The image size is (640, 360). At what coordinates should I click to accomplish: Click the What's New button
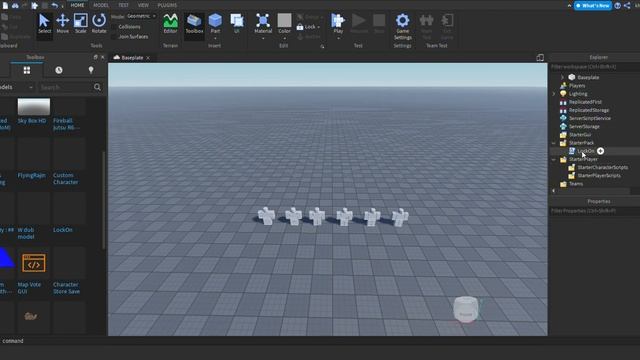tap(593, 5)
